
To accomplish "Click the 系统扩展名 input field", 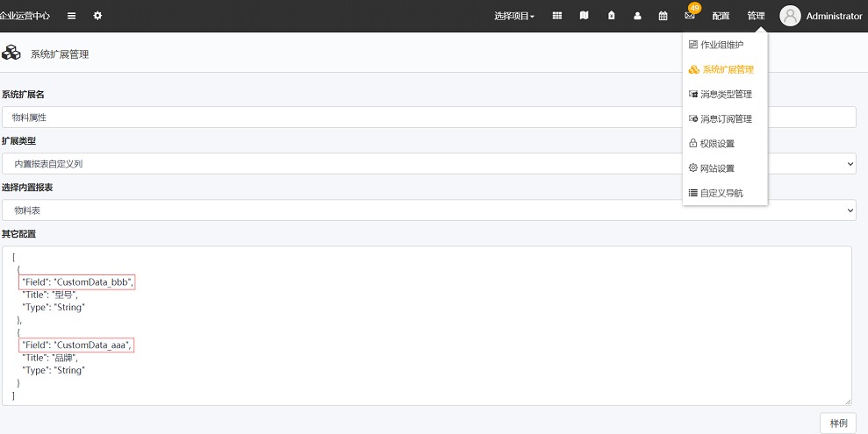I will pos(428,117).
